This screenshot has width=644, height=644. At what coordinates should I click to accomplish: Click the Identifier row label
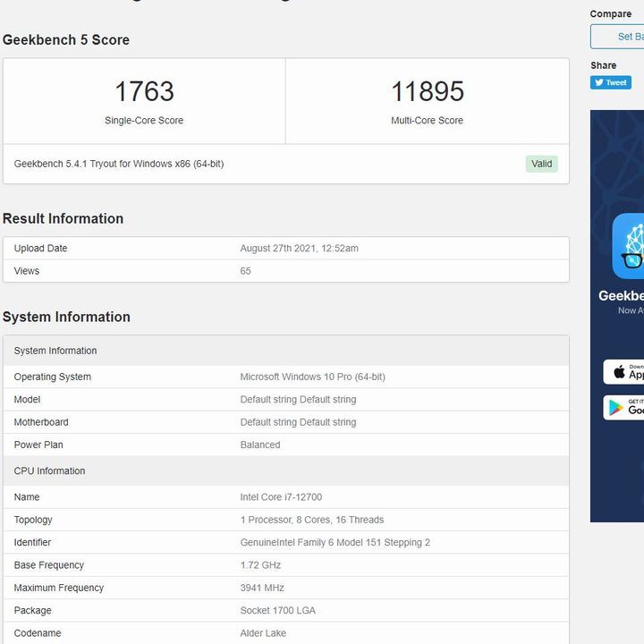click(32, 543)
